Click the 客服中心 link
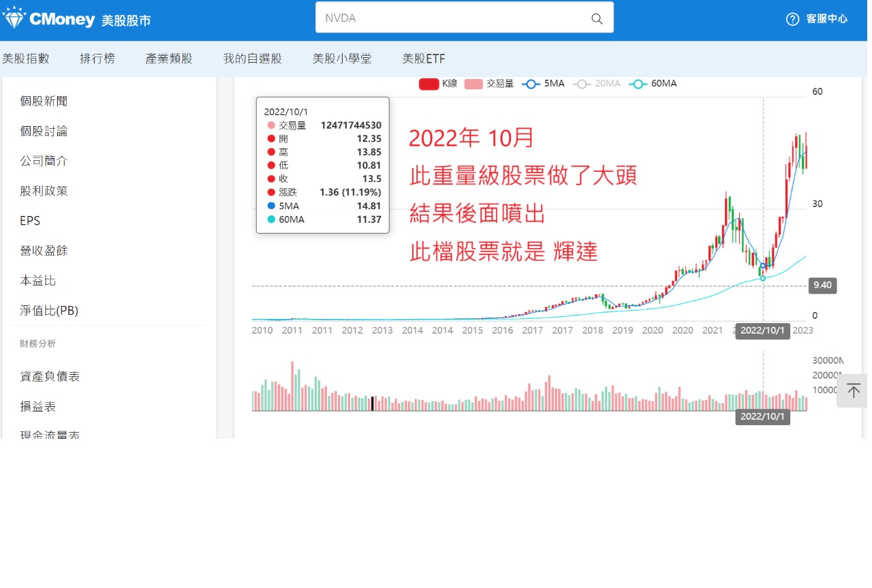 827,19
